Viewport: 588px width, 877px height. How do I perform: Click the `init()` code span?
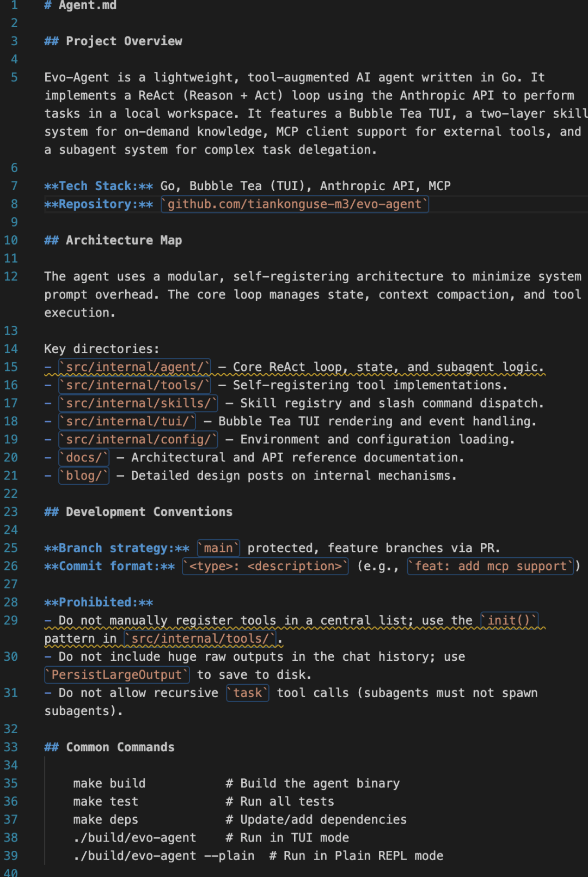tap(509, 620)
